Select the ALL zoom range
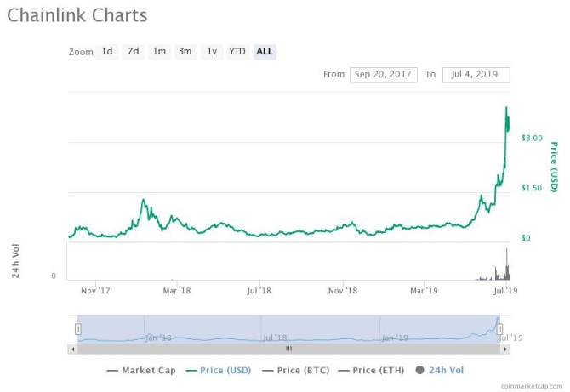This screenshot has height=392, width=570. (x=265, y=52)
